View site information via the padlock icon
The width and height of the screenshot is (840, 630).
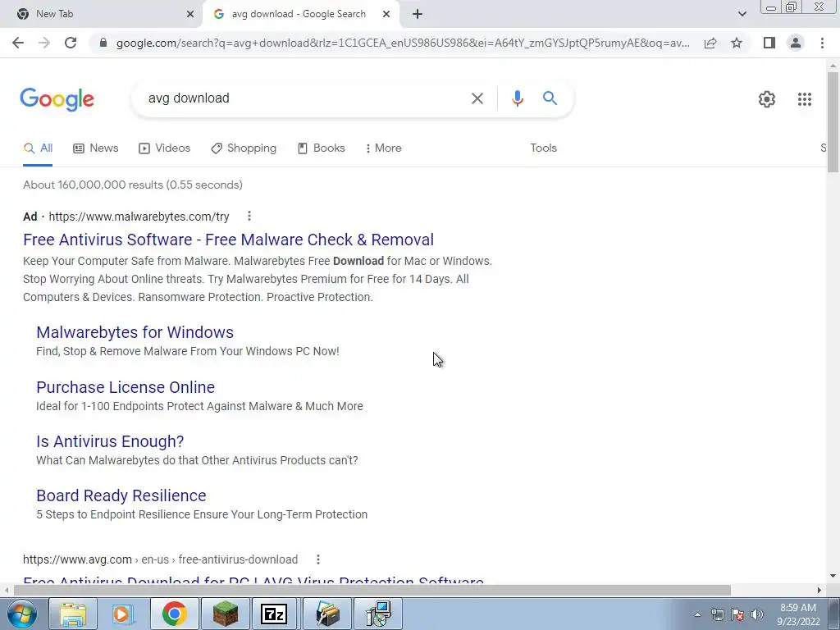coord(103,43)
